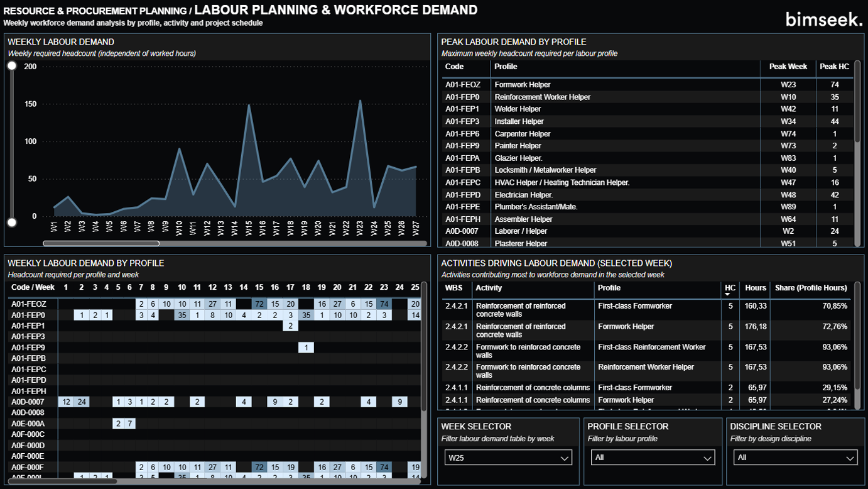
Task: Open the Week Selector dropdown showing W25
Action: pos(507,458)
